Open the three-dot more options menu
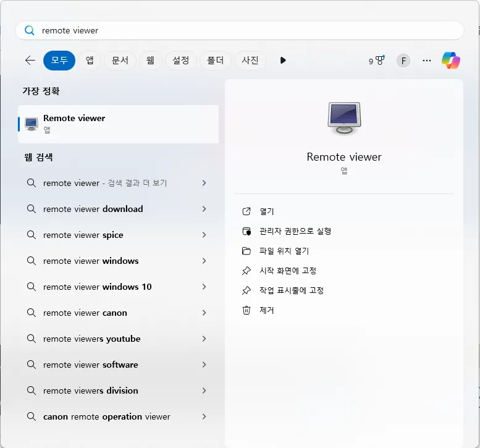 426,61
